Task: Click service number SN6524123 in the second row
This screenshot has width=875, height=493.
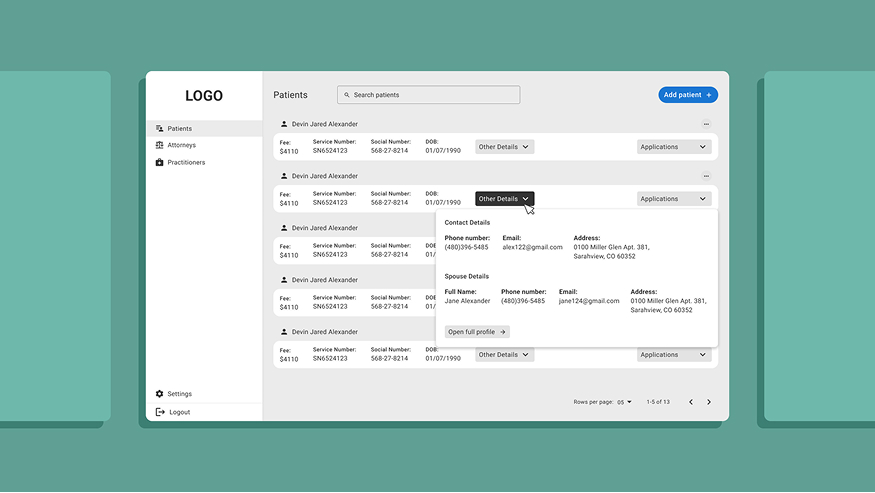Action: click(x=330, y=203)
